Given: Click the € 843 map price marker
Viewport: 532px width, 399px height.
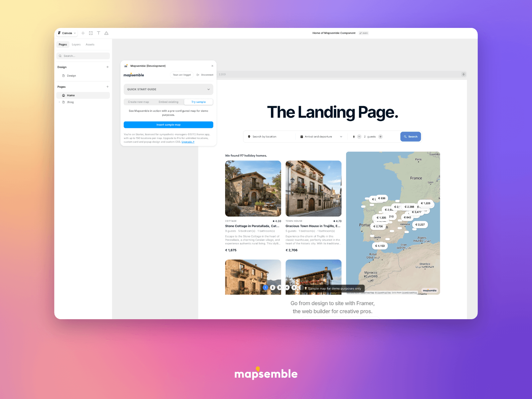Looking at the screenshot, I should click(407, 217).
